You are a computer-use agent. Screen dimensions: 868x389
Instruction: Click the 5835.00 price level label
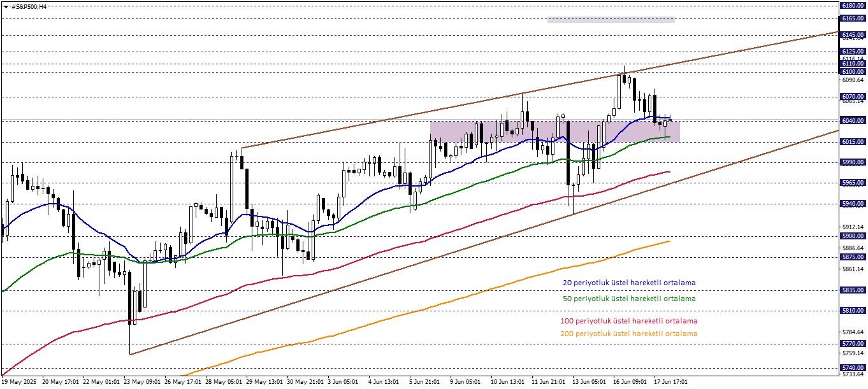[x=853, y=290]
